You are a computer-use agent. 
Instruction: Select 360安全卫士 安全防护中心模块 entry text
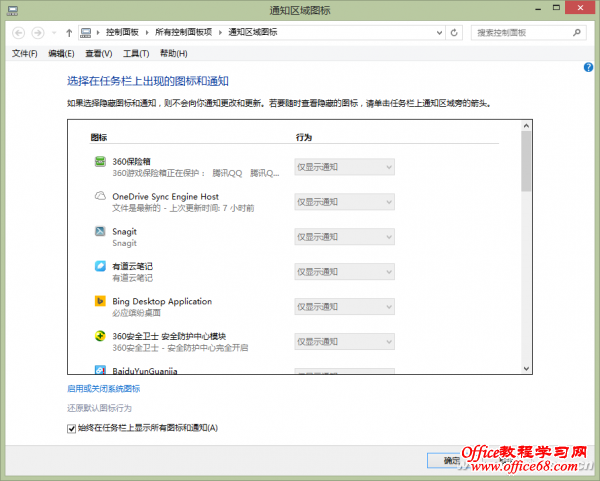pos(169,336)
